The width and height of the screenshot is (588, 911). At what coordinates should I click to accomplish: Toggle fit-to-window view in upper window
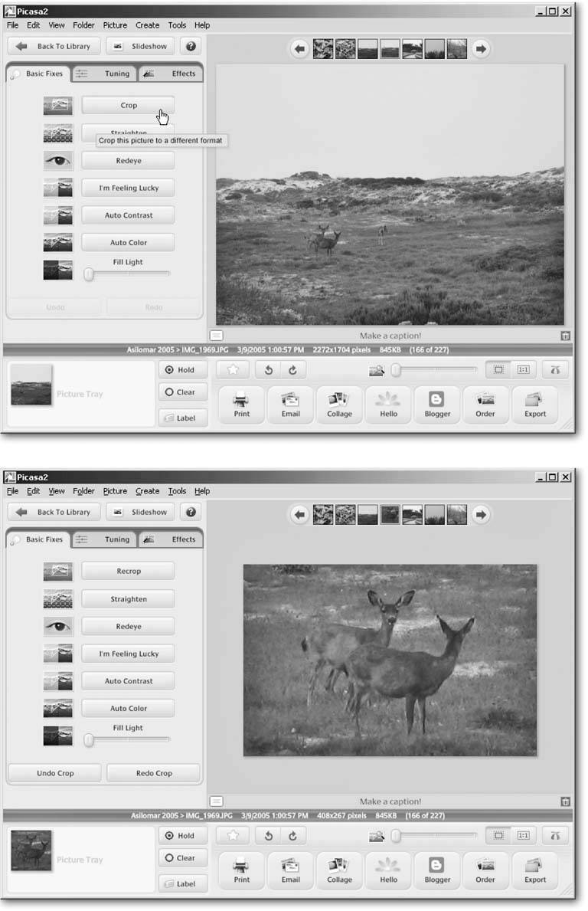[x=498, y=369]
